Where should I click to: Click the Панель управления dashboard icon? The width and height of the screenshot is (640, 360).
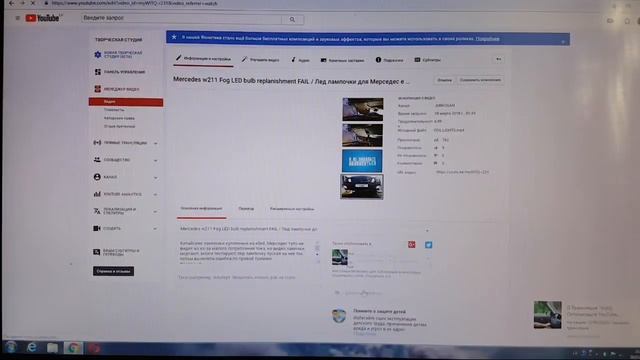coord(98,72)
